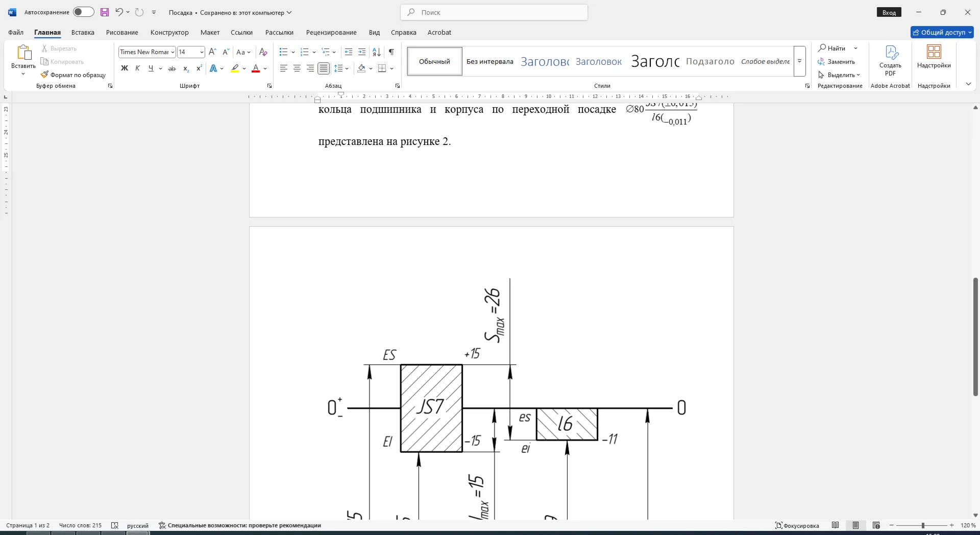Viewport: 980px width, 535px height.
Task: Click the Redo icon
Action: pos(139,12)
